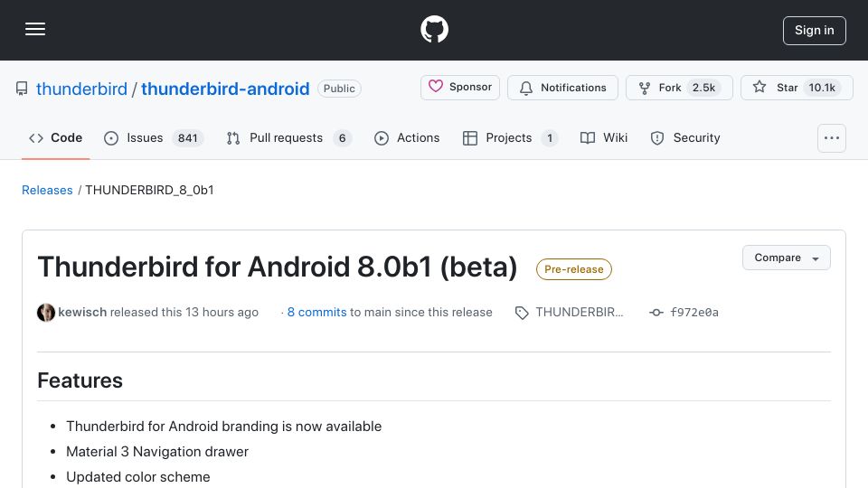
Task: Click the Projects count 1
Action: tap(550, 137)
